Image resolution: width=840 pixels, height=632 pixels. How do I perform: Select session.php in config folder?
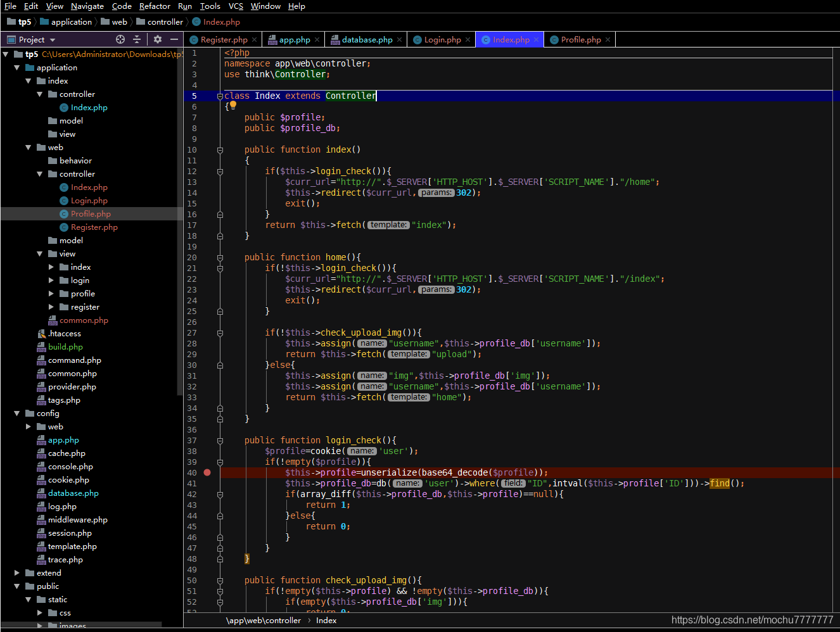(x=70, y=533)
